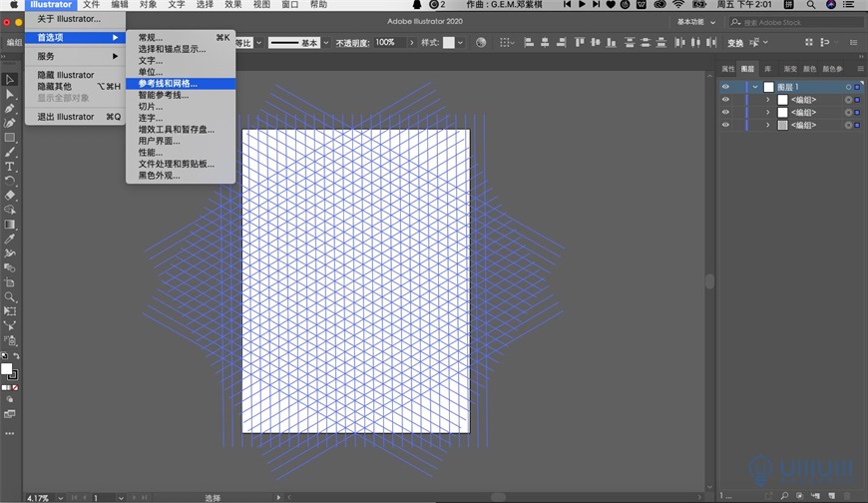
Task: Expand the second <编组> group
Action: tap(767, 113)
